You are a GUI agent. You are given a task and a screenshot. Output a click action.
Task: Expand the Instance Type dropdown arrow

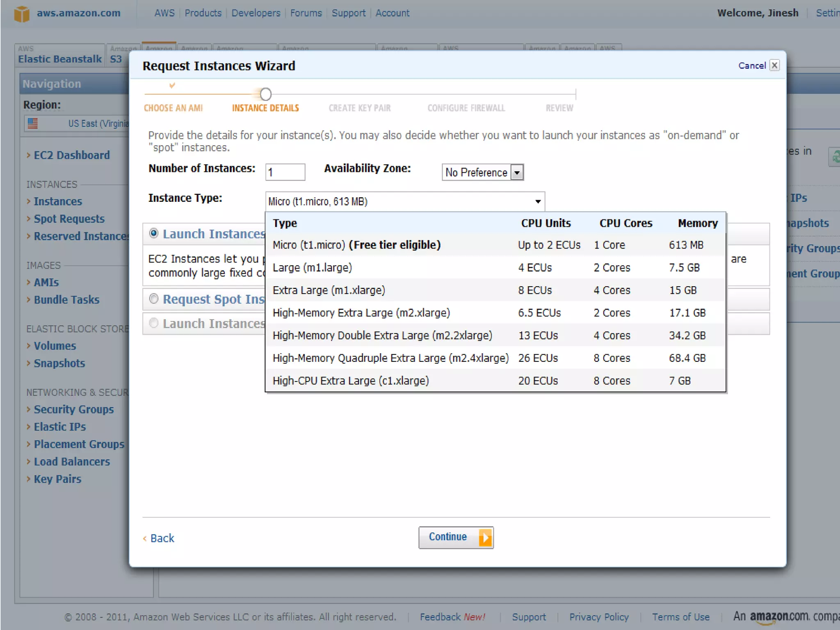[537, 201]
